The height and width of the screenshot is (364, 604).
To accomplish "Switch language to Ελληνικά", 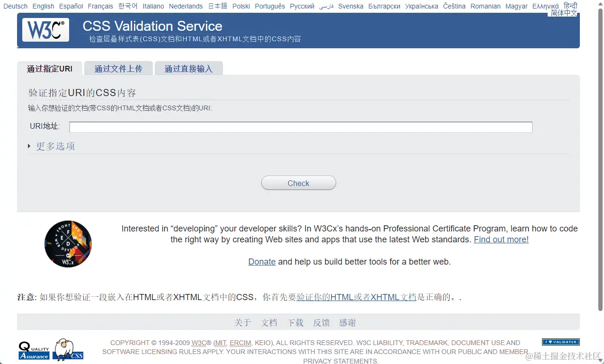I will pyautogui.click(x=545, y=6).
